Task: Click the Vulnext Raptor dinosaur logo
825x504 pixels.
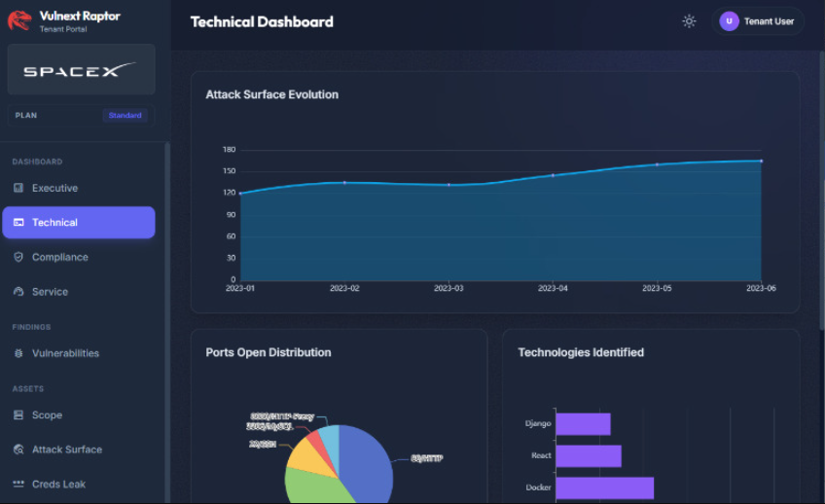Action: (x=19, y=21)
